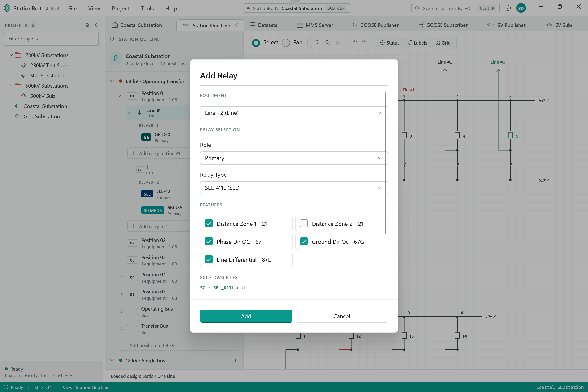Screen dimensions: 588x392
Task: Click Add position to 69 kV
Action: pyautogui.click(x=178, y=345)
